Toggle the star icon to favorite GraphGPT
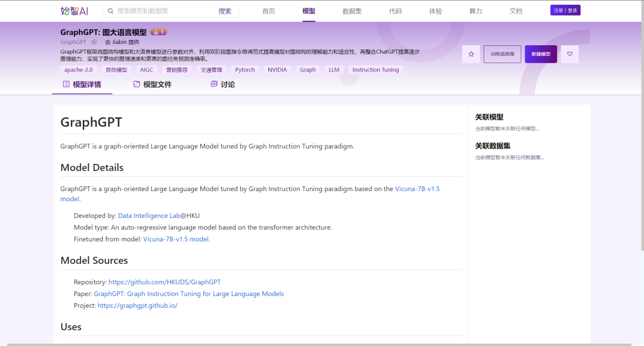The image size is (644, 346). coord(471,54)
